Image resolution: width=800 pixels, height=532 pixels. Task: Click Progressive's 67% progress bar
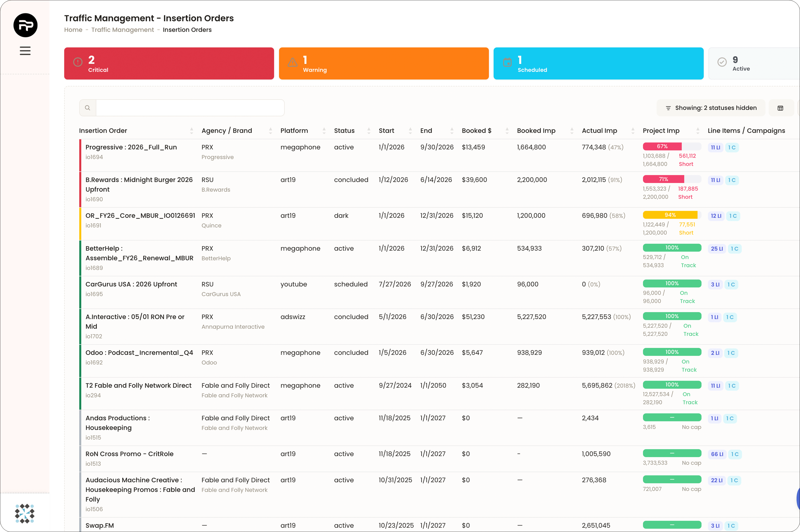(x=672, y=147)
